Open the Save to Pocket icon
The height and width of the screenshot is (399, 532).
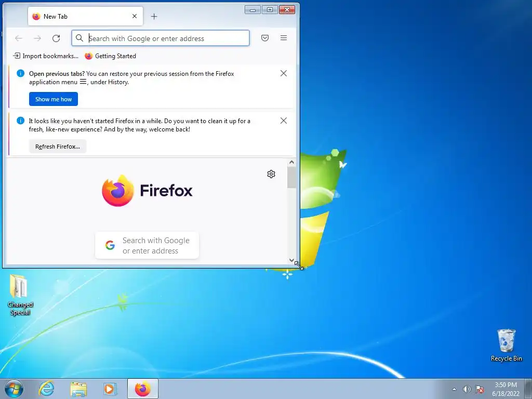pos(265,38)
